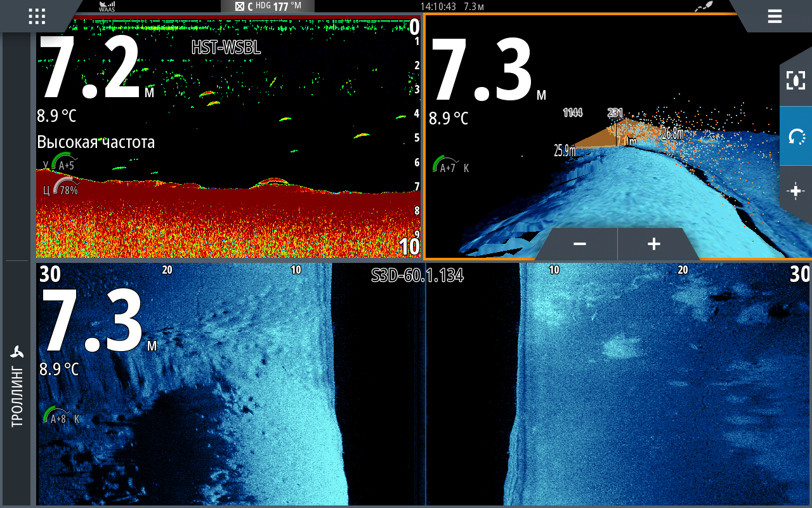This screenshot has height=508, width=812.
Task: Zoom in using the plus button
Action: click(x=654, y=244)
